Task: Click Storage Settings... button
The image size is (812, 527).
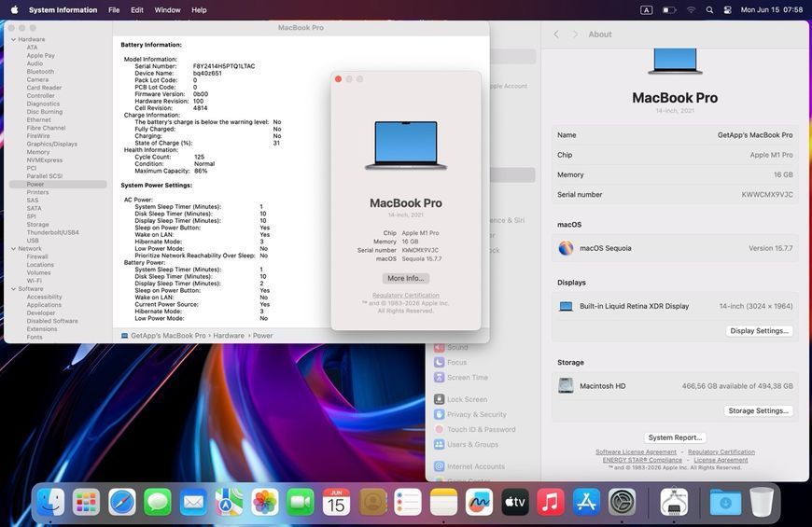Action: pyautogui.click(x=758, y=410)
